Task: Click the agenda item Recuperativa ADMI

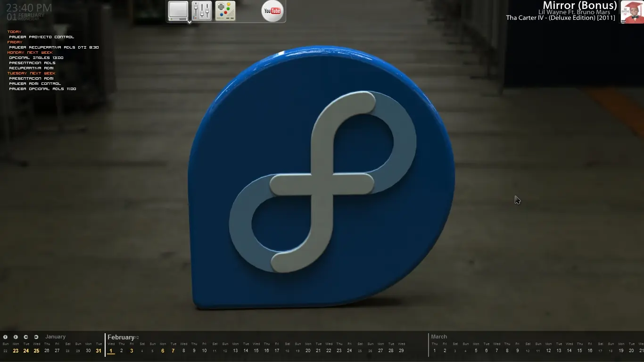Action: (x=31, y=68)
